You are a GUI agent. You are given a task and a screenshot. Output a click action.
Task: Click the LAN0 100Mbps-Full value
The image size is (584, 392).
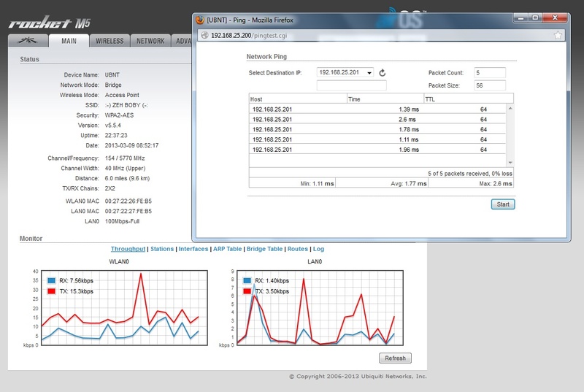pos(122,221)
